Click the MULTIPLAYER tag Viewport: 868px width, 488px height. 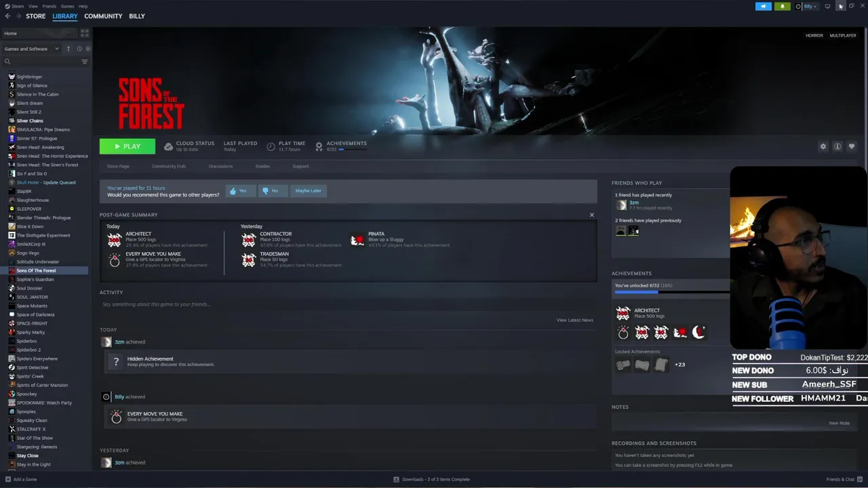(x=843, y=35)
